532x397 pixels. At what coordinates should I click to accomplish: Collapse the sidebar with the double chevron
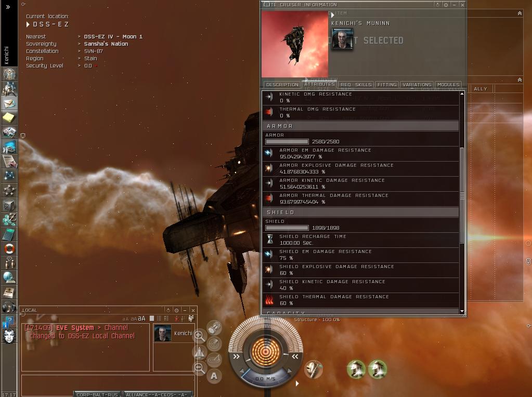(8, 7)
